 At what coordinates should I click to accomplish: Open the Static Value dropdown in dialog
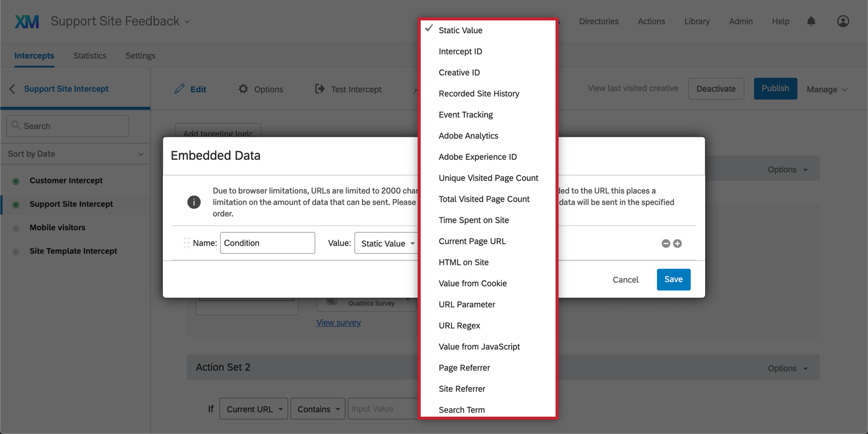pyautogui.click(x=387, y=244)
